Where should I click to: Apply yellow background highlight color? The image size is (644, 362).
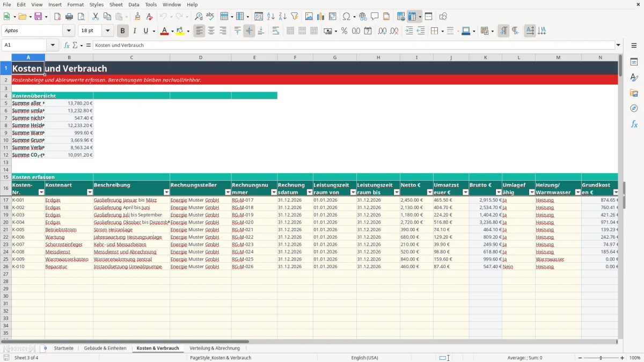pos(180,31)
